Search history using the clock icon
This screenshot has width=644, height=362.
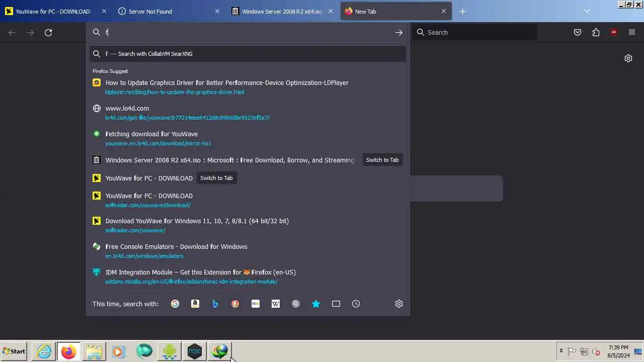click(356, 304)
